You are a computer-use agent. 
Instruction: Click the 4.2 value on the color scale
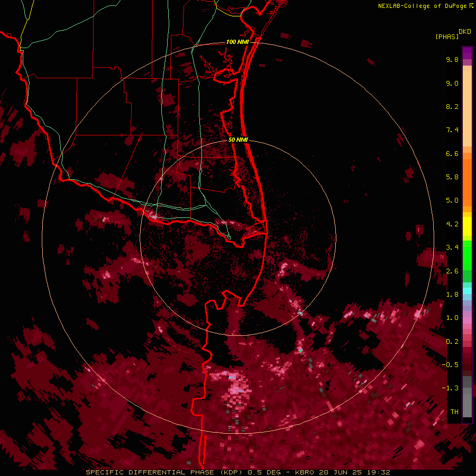coord(452,224)
